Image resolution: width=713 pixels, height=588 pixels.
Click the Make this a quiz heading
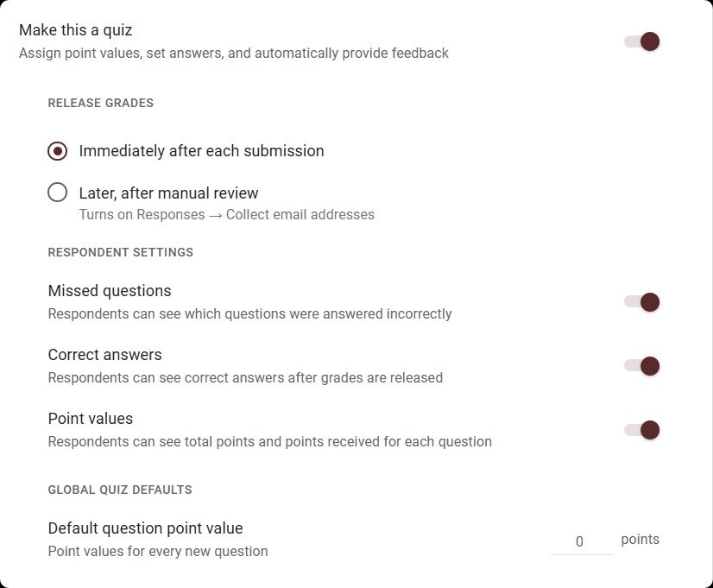[x=75, y=29]
